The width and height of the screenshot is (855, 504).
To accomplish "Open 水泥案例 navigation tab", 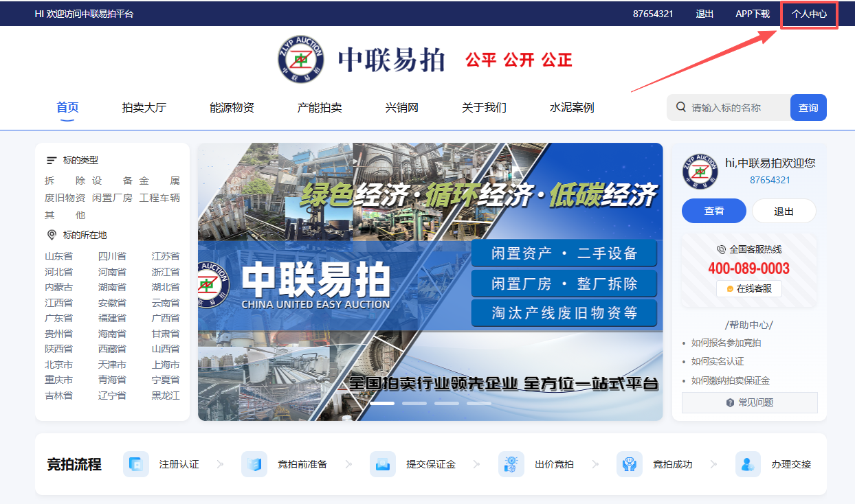I will coord(572,107).
